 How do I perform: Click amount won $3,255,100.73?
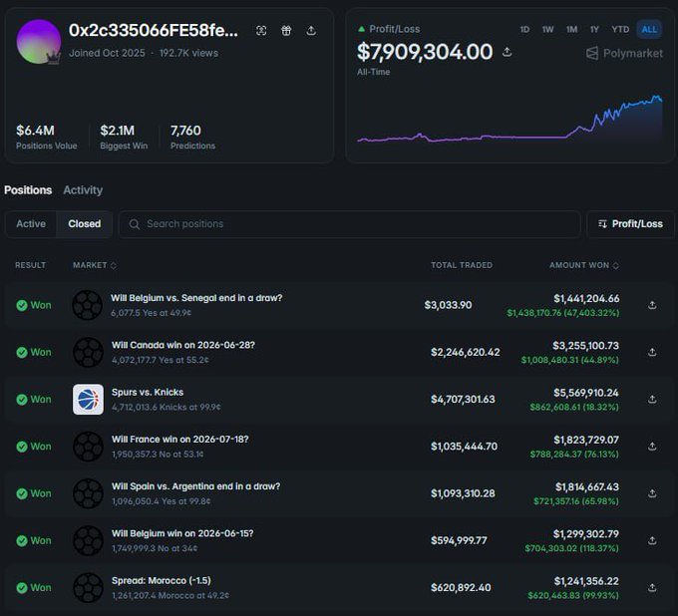[x=586, y=346]
